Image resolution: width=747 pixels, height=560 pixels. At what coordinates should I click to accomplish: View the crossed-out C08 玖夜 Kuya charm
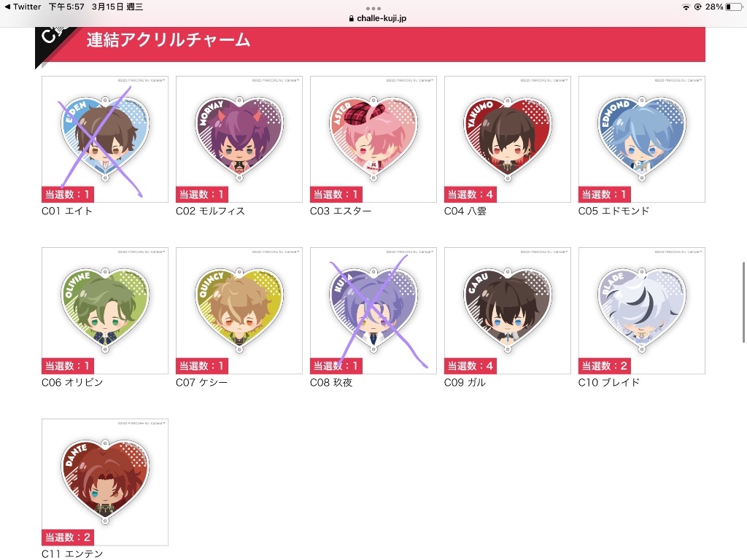373,311
